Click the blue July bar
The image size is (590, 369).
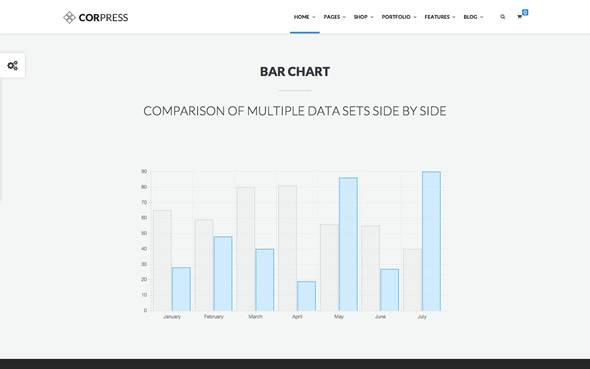[x=431, y=241]
